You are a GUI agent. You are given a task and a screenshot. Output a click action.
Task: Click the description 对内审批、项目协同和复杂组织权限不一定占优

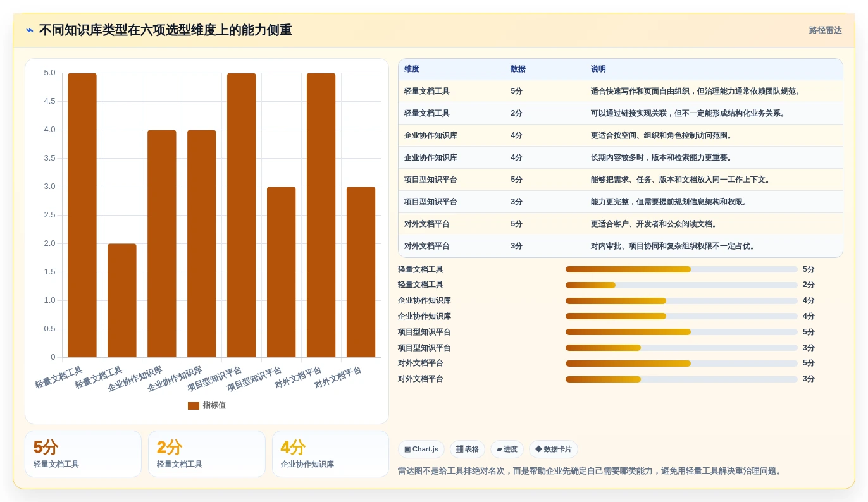click(673, 246)
